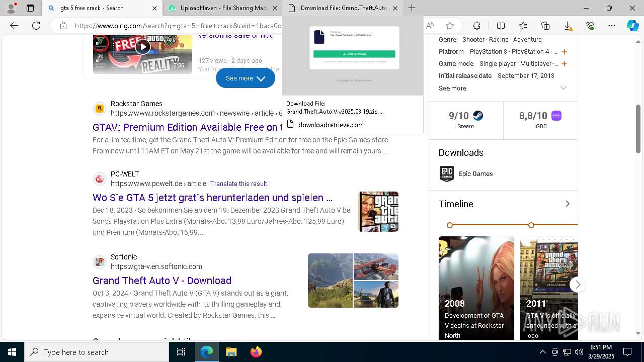
Task: Open Softonic landscape screenshot thumbnail
Action: (330, 281)
